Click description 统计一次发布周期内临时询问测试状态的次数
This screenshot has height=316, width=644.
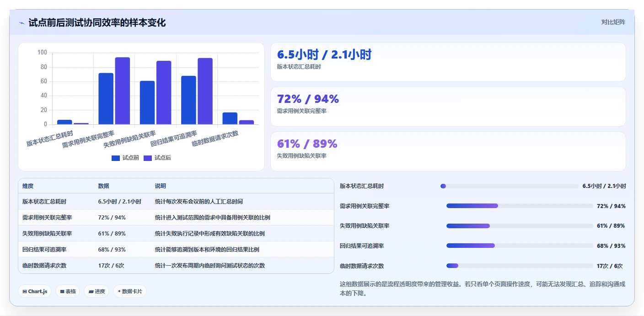pyautogui.click(x=210, y=266)
